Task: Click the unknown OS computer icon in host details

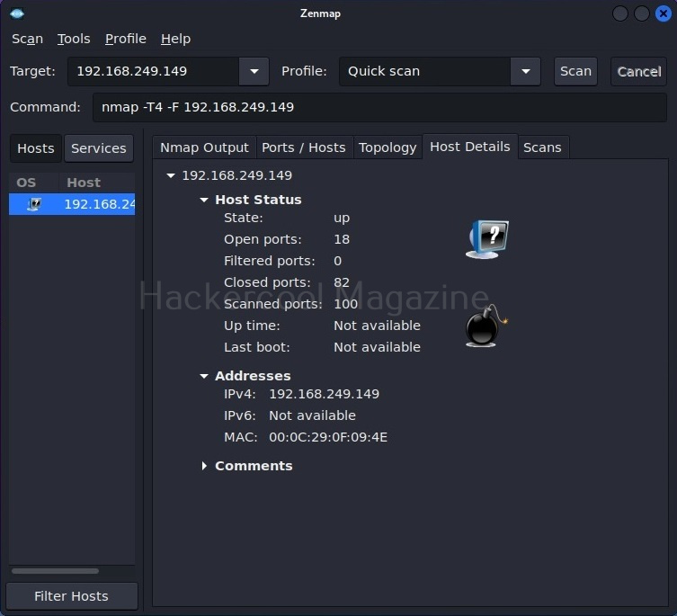Action: coord(487,239)
